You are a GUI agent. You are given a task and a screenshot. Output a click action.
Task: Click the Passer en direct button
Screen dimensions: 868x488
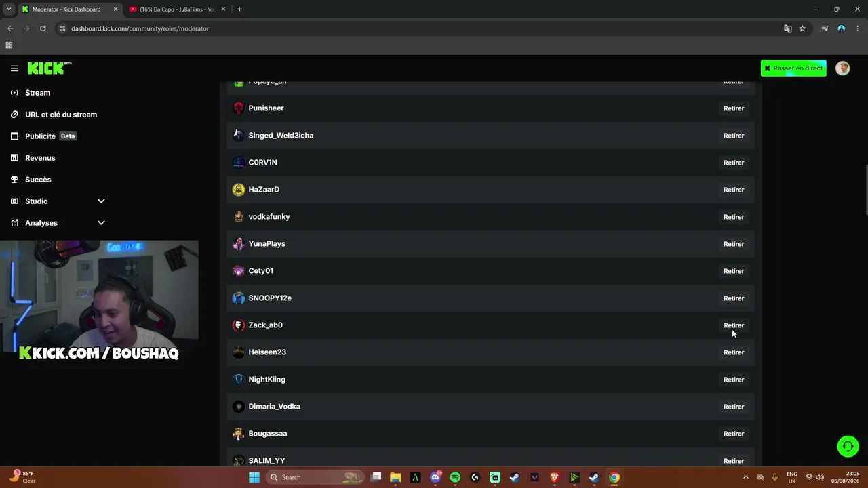(793, 68)
